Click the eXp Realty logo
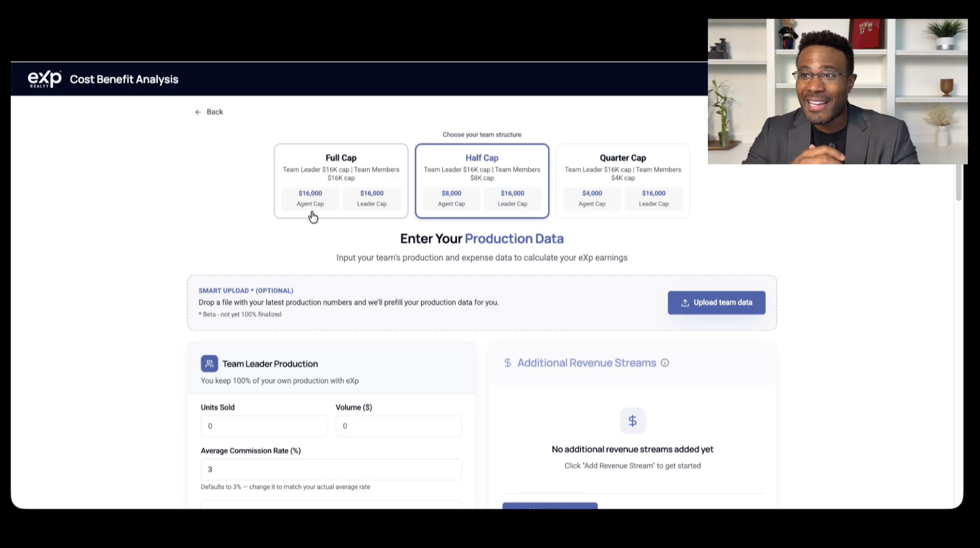Screen dimensions: 980x548 click(44, 79)
